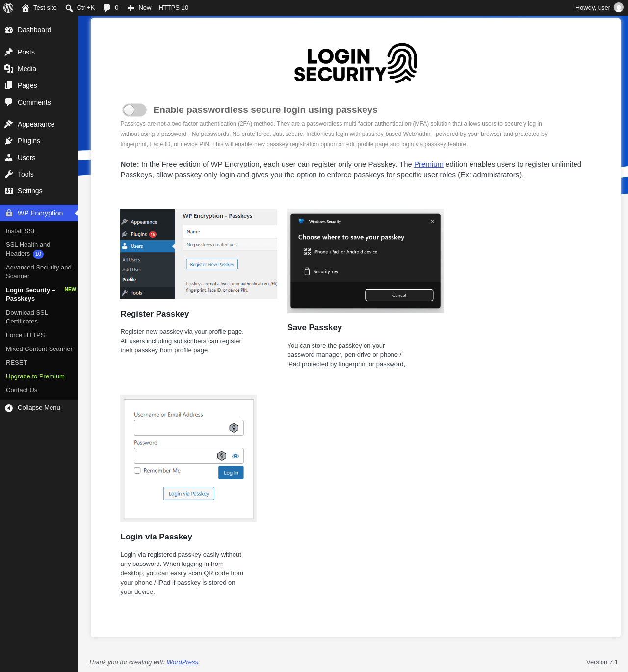
Task: Open Download SSL Certificates page
Action: pos(27,317)
